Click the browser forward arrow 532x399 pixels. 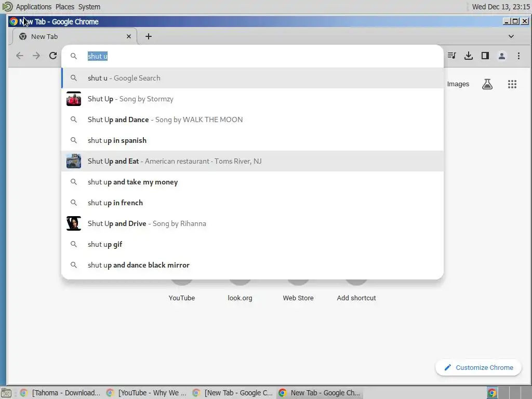[x=36, y=56]
